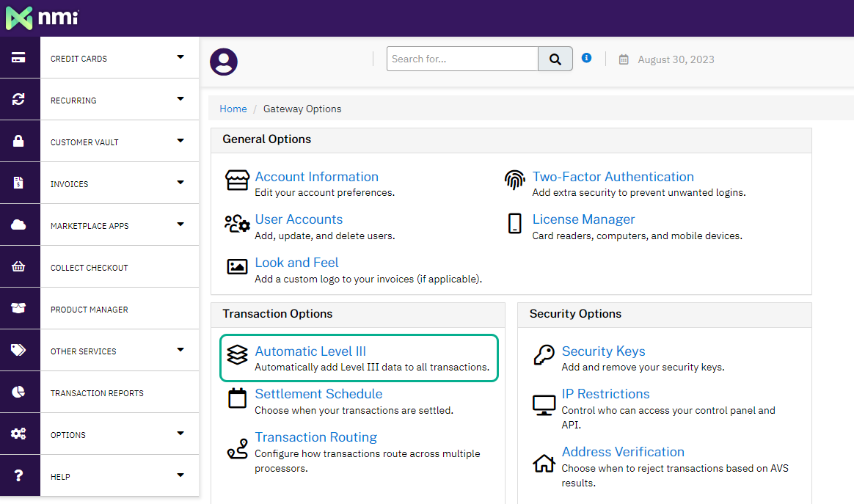Click the Settlement Schedule calendar icon

click(238, 398)
